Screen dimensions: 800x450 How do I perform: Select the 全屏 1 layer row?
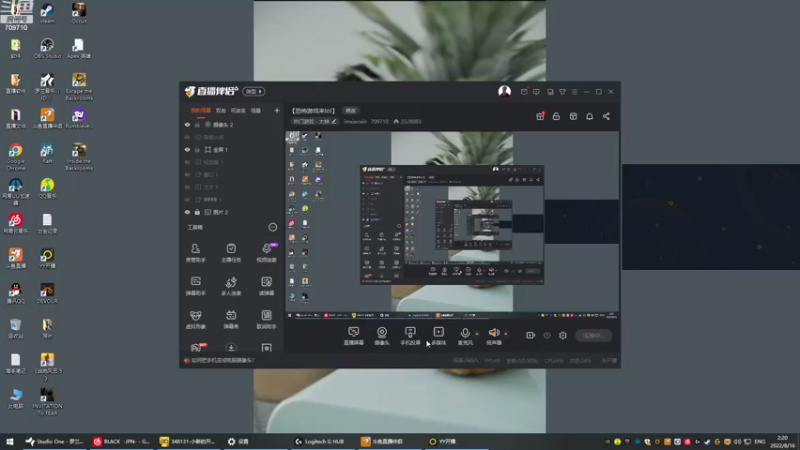point(232,149)
